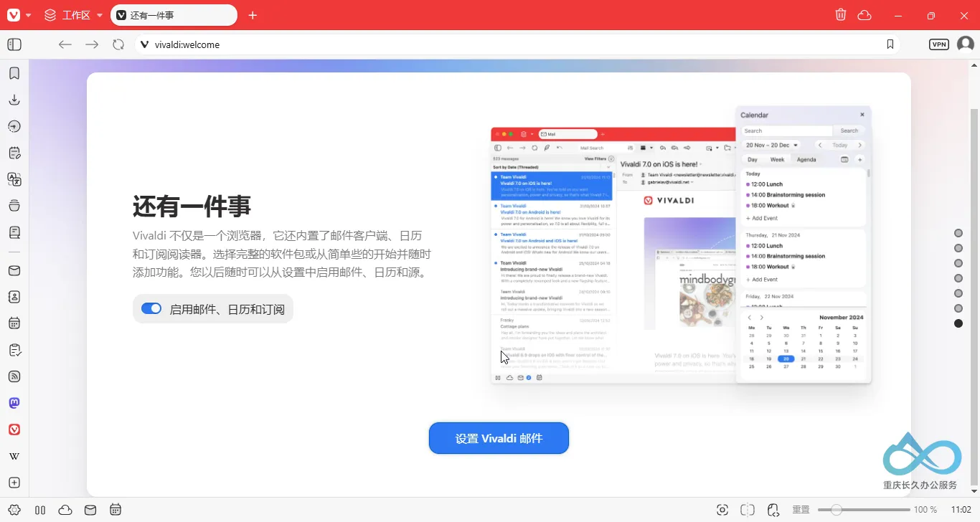980x522 pixels.
Task: Open the Contacts panel
Action: click(x=14, y=297)
